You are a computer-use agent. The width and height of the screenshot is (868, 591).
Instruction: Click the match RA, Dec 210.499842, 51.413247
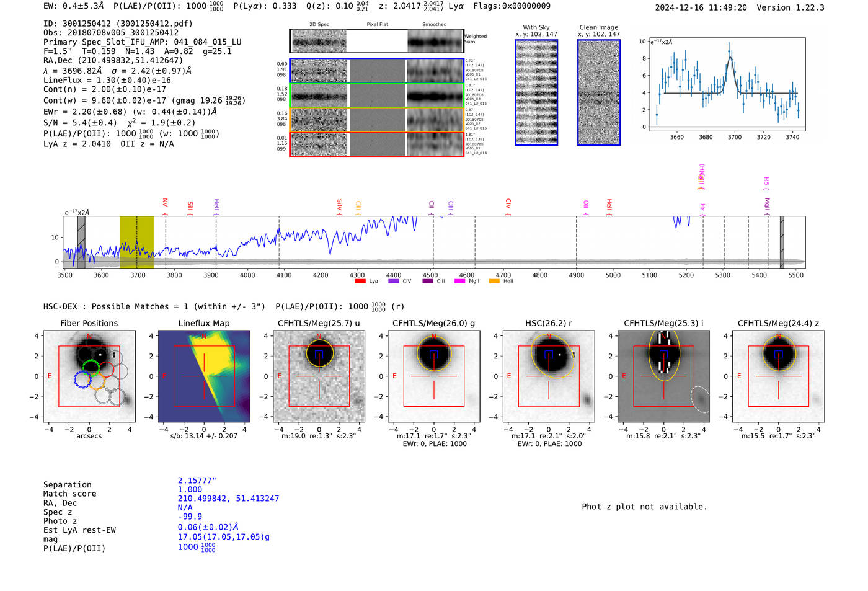(228, 499)
